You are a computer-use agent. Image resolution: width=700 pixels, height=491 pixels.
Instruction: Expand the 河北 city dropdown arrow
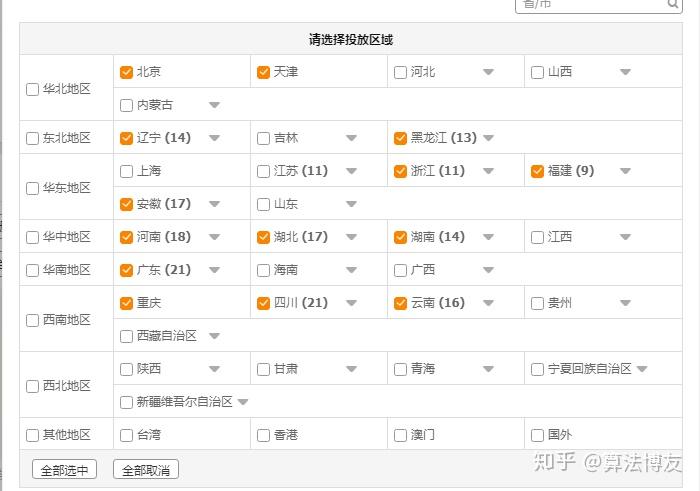(x=488, y=72)
